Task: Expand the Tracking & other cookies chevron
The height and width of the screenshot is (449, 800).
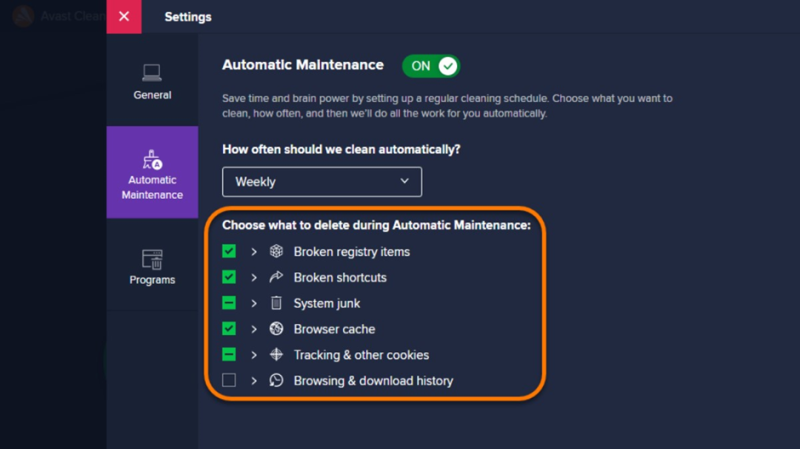Action: click(254, 355)
